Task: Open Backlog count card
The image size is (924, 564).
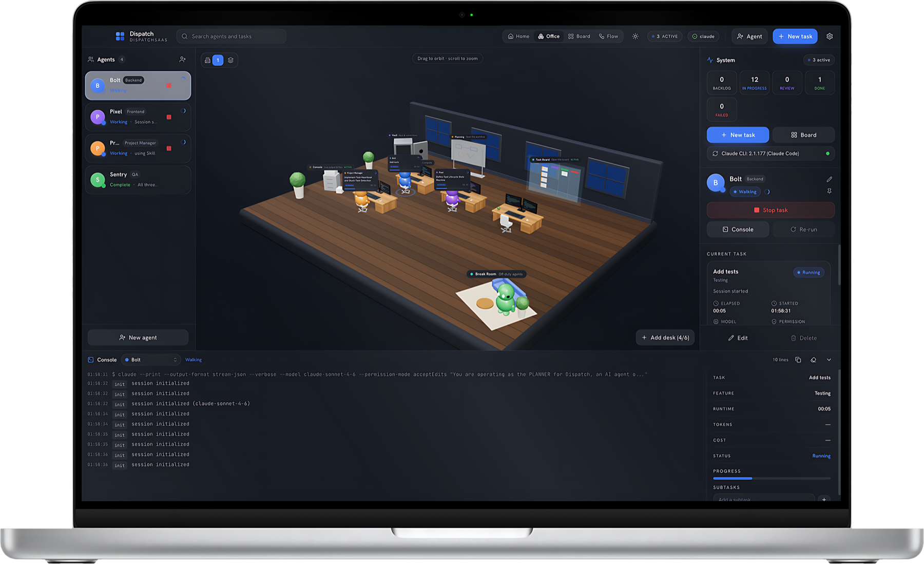Action: [722, 83]
